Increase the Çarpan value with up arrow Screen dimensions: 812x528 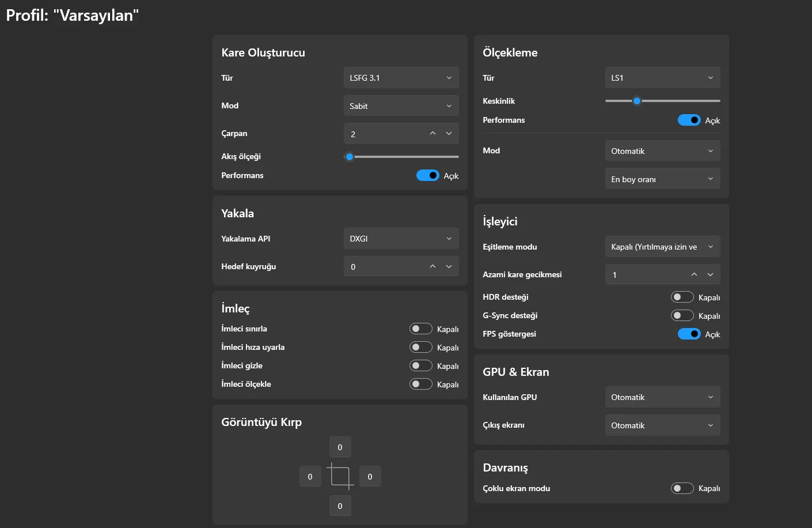pyautogui.click(x=432, y=134)
